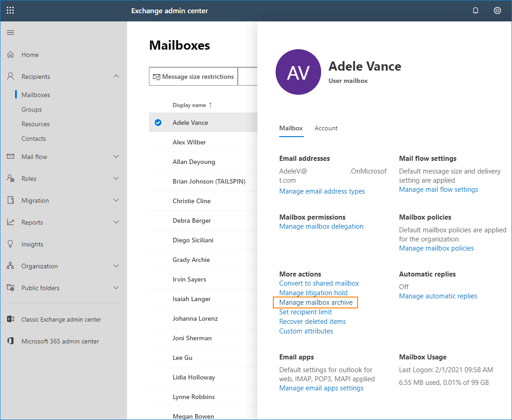Screen dimensions: 512x420
Task: Click the Home house icon
Action: (x=10, y=55)
